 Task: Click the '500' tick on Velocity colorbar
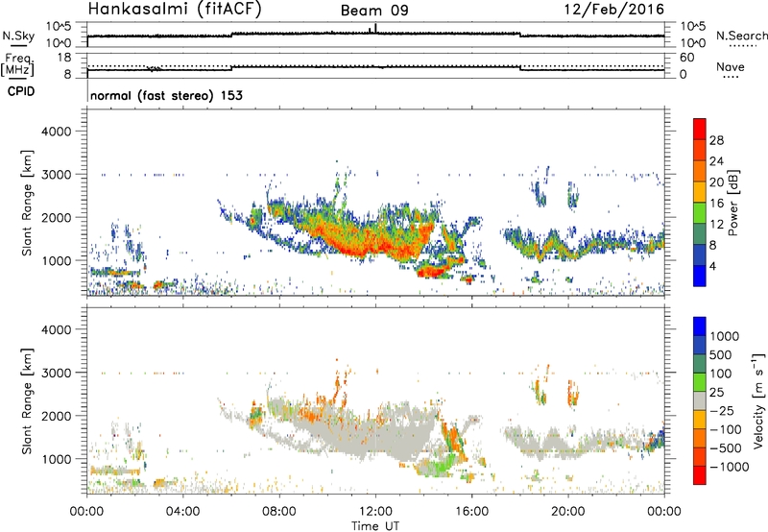(x=720, y=355)
